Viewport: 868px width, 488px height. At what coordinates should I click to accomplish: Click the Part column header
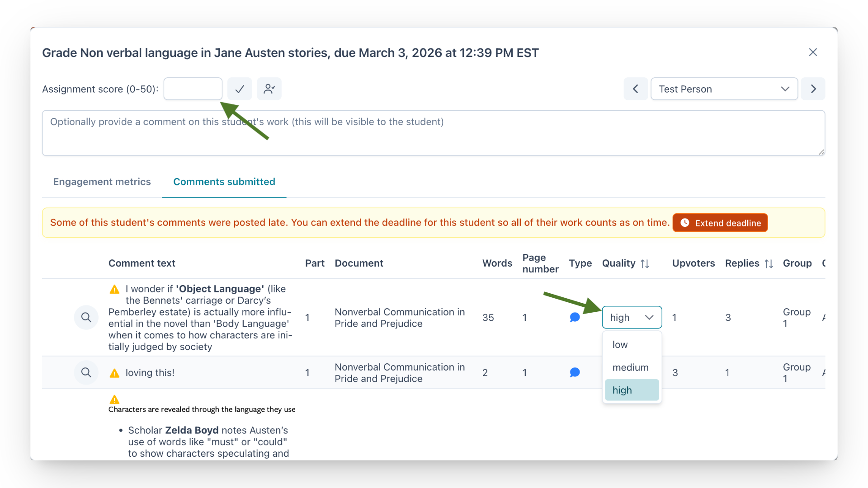(x=315, y=263)
